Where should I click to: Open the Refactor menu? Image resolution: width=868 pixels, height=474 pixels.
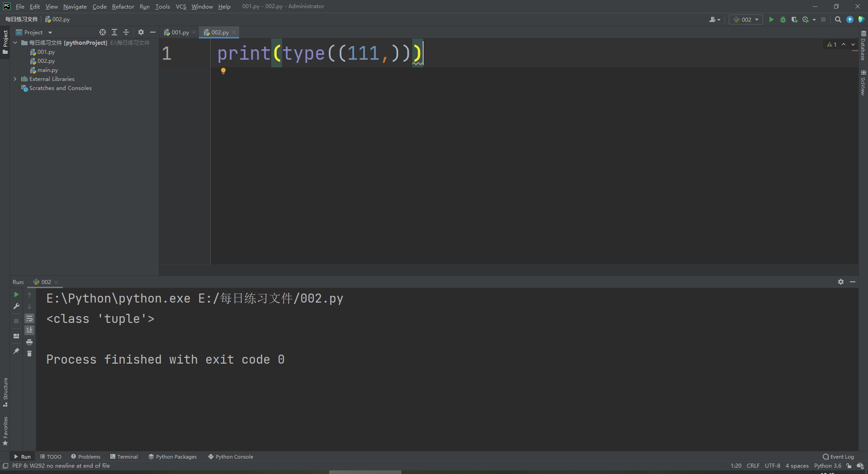123,6
